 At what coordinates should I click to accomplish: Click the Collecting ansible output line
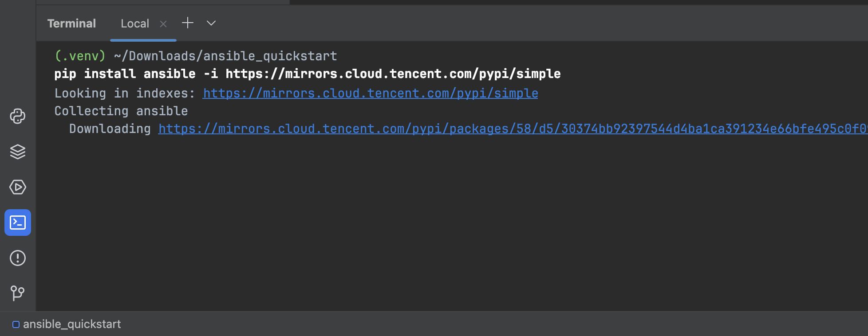(121, 111)
